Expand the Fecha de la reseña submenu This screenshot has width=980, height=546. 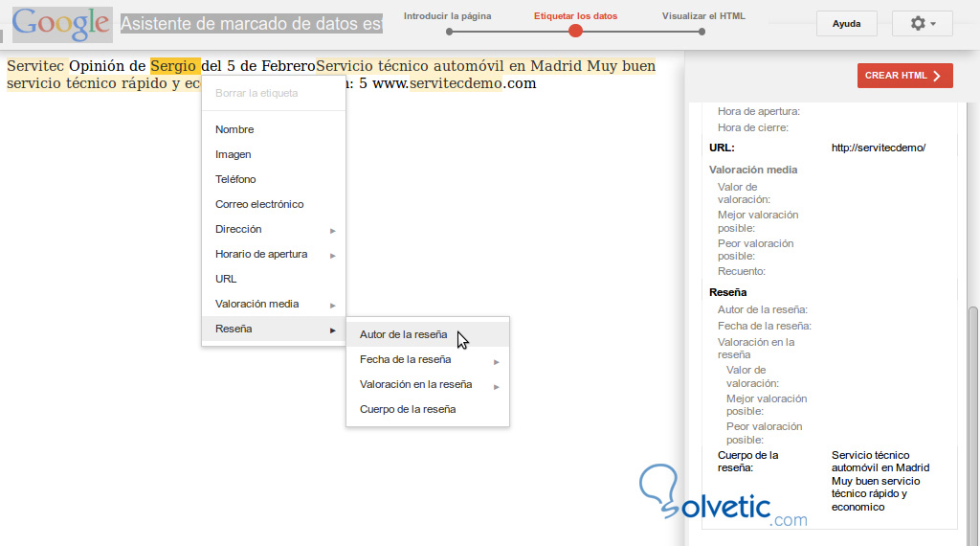point(428,359)
